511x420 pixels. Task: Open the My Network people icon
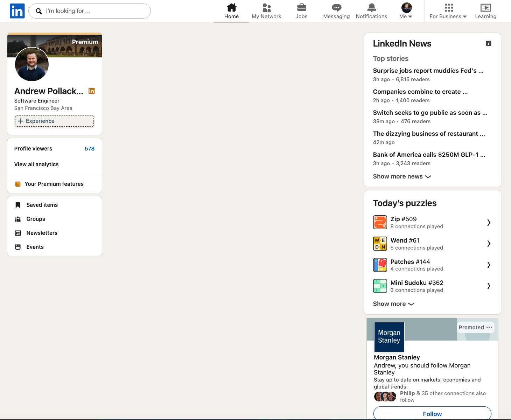(267, 7)
